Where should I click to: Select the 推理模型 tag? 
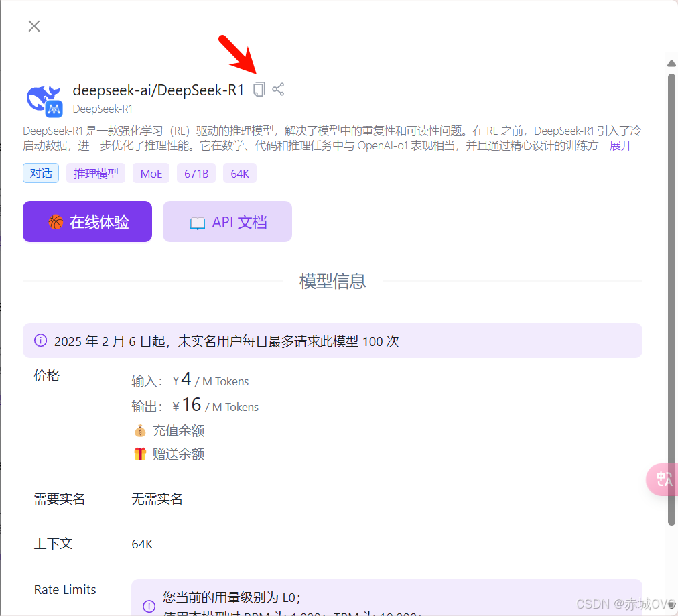click(x=96, y=174)
